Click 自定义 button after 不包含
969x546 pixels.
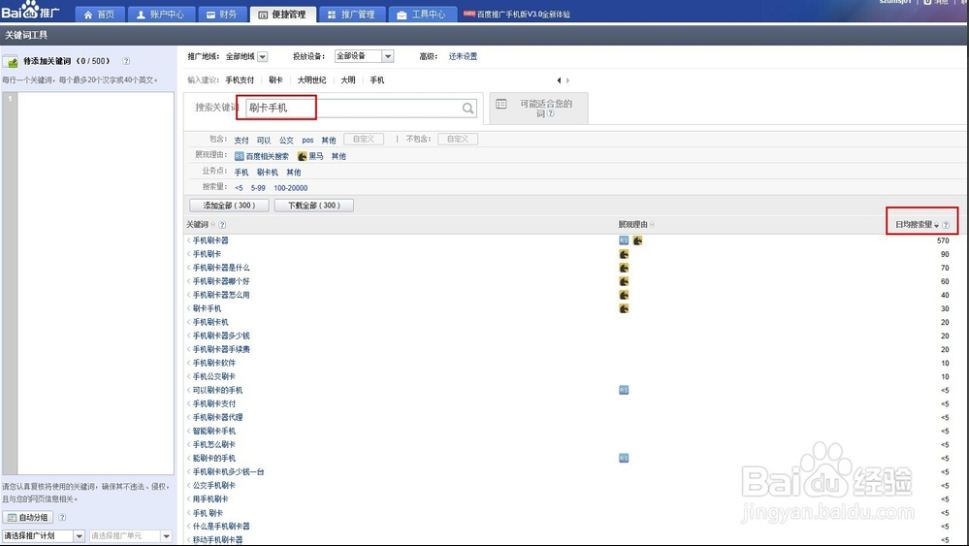click(x=457, y=140)
